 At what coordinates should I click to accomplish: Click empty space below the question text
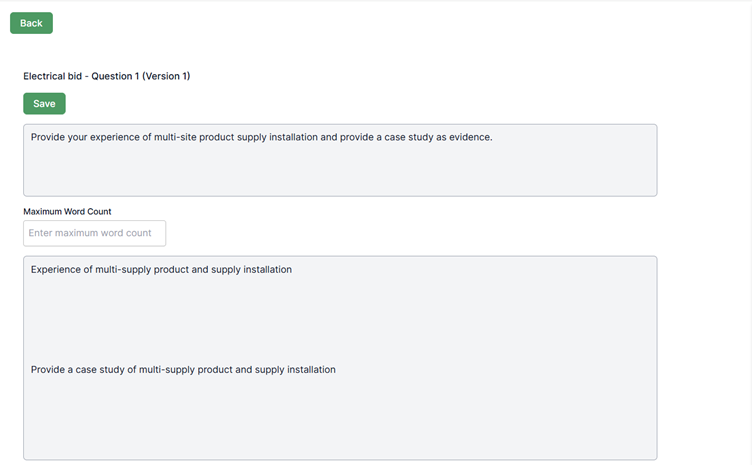click(x=340, y=172)
